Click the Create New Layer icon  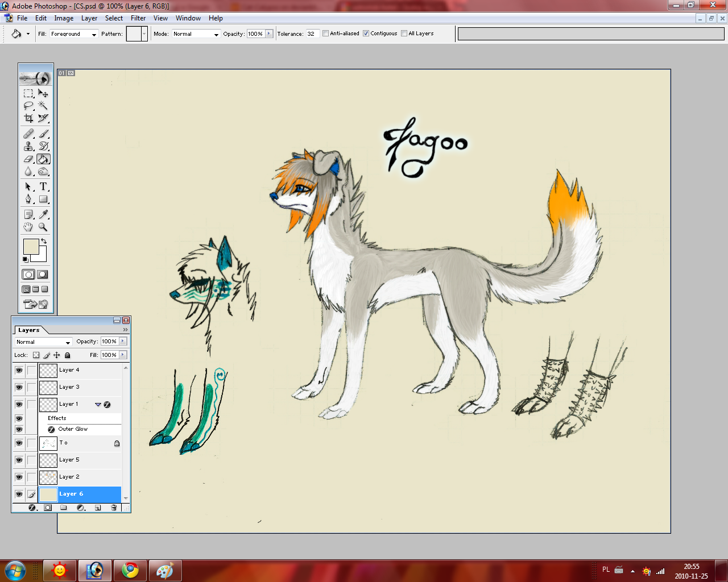(97, 508)
